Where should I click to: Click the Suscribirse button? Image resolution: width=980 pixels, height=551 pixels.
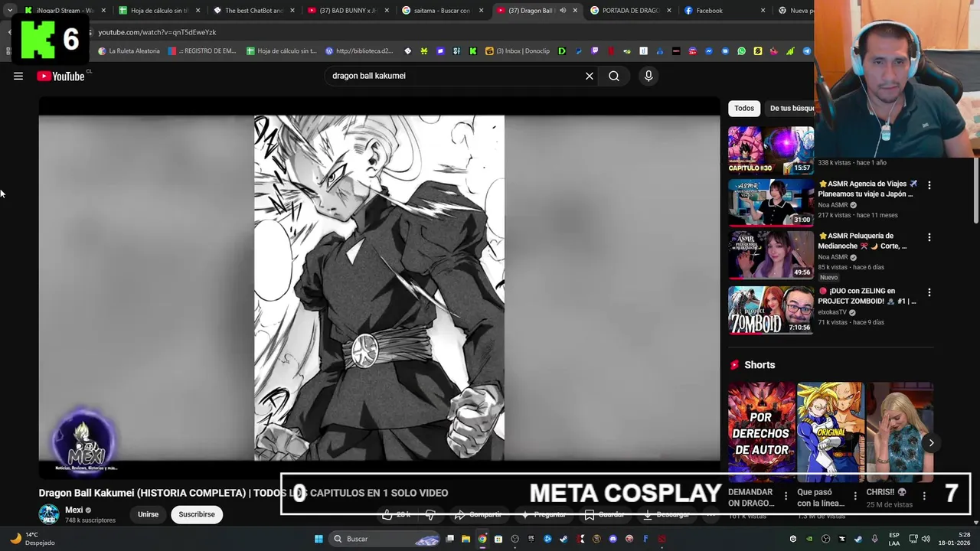point(197,514)
